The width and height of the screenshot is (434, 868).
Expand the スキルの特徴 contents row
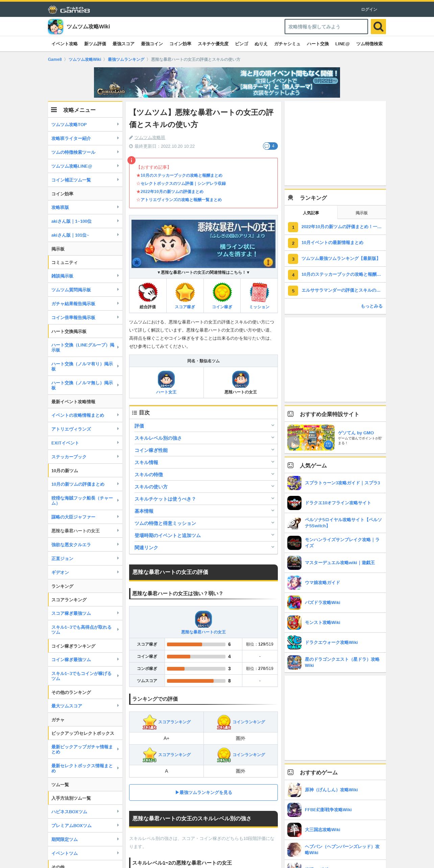click(203, 475)
